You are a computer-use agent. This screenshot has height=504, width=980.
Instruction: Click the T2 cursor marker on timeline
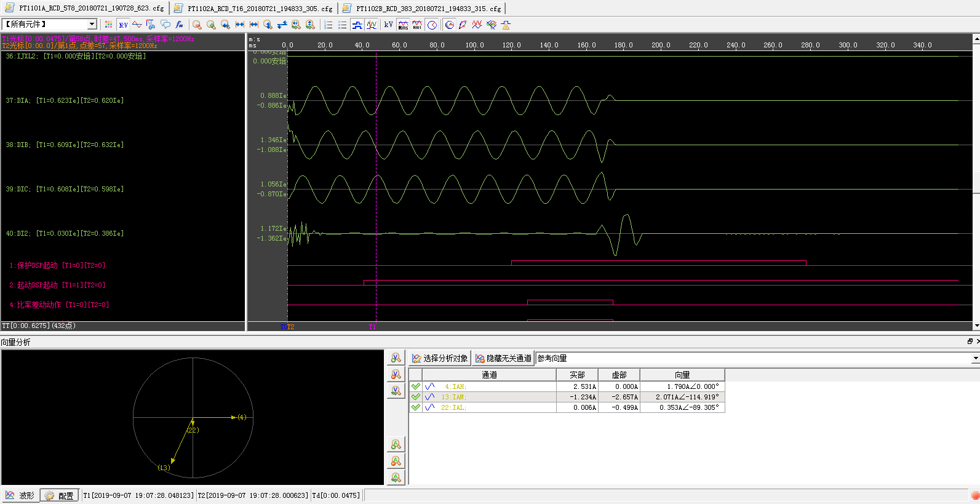290,327
